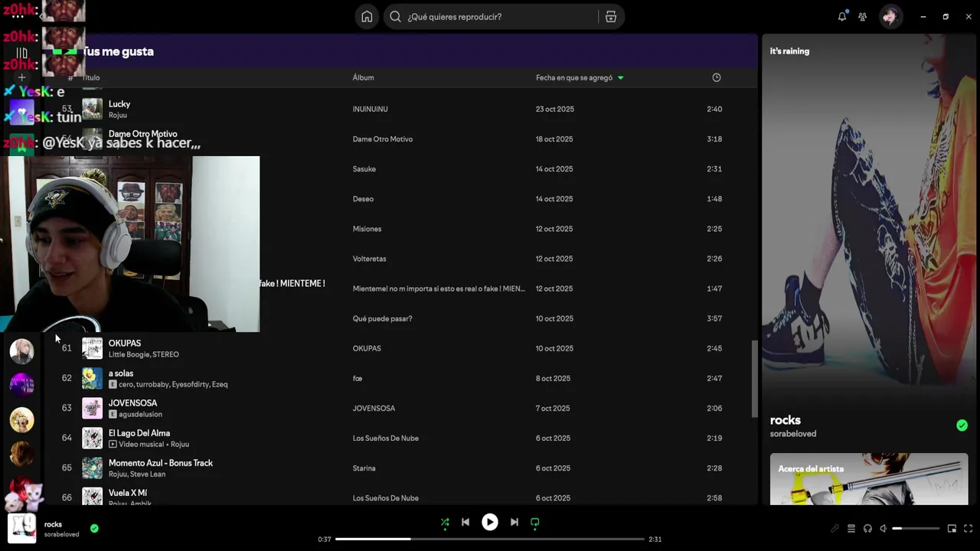Screen dimensions: 980x551
Task: Click the now-playing album art thumbnail
Action: pos(21,528)
